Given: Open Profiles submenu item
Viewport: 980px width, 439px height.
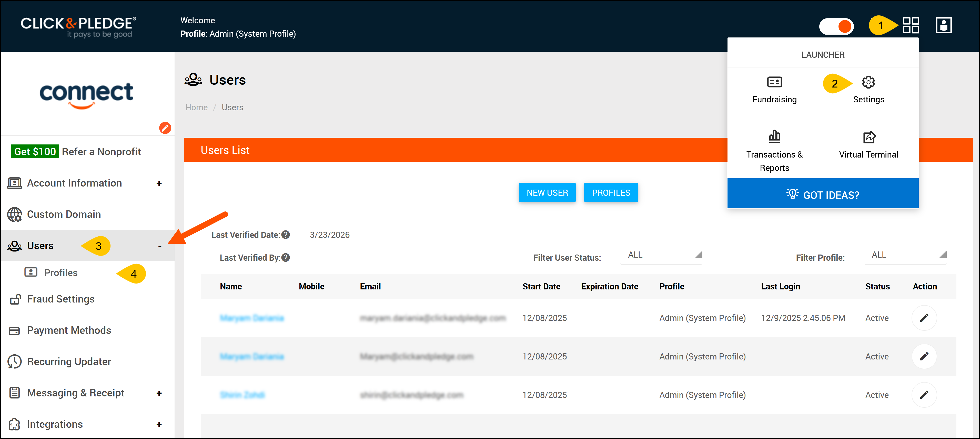Looking at the screenshot, I should pyautogui.click(x=60, y=273).
